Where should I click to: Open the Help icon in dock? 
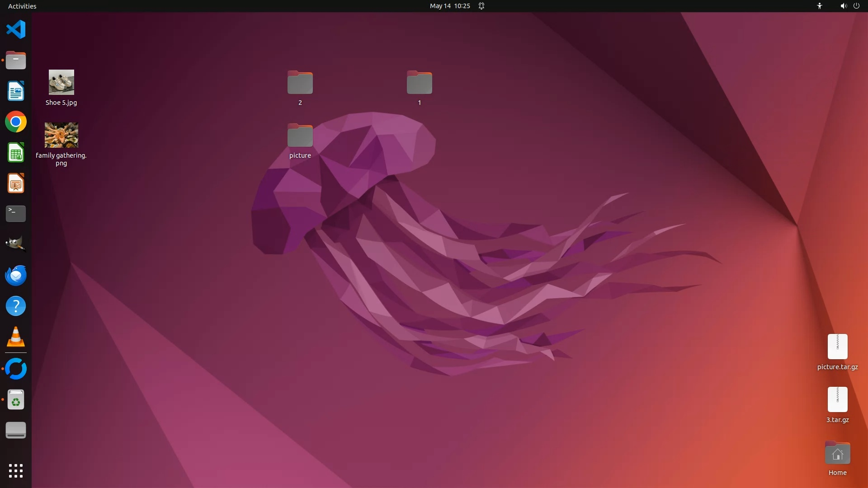[x=16, y=306]
